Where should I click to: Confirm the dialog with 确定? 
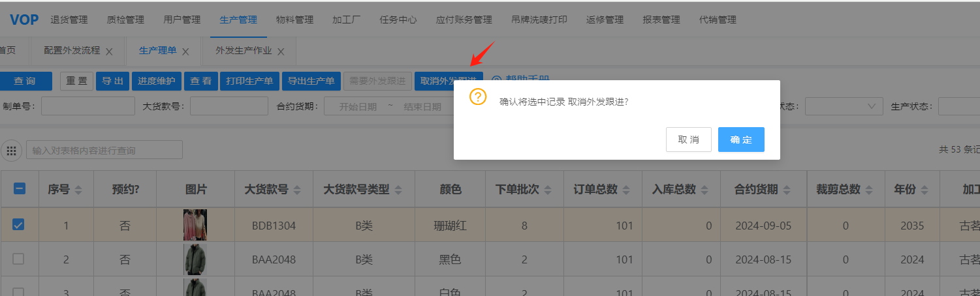pyautogui.click(x=741, y=140)
